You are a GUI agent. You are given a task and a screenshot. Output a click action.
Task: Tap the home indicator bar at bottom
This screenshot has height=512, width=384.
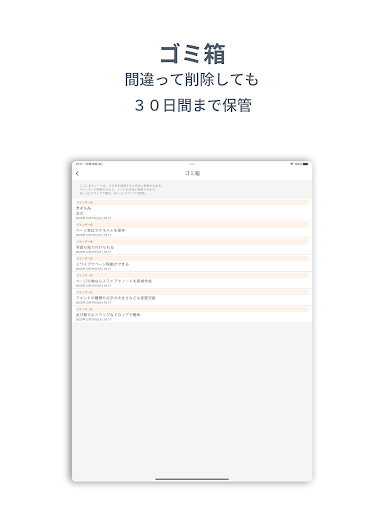point(192,479)
